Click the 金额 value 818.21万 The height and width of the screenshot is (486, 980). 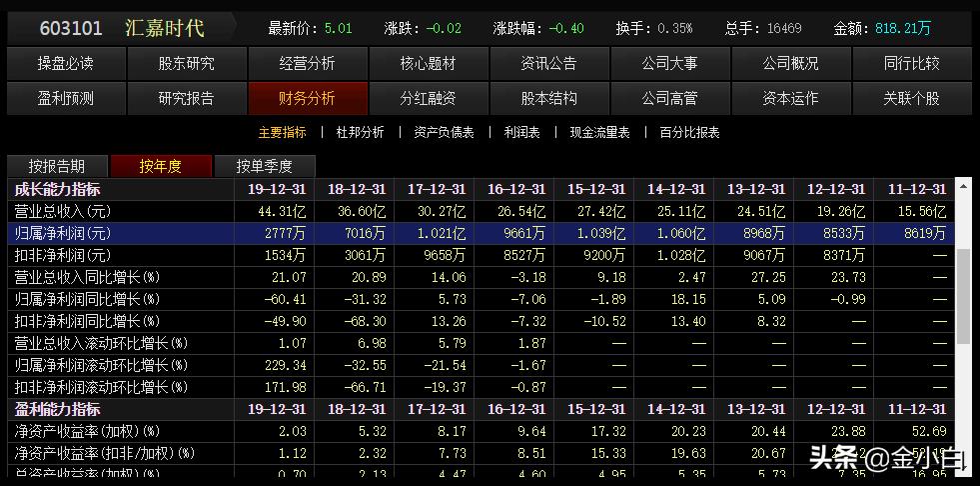[x=902, y=28]
